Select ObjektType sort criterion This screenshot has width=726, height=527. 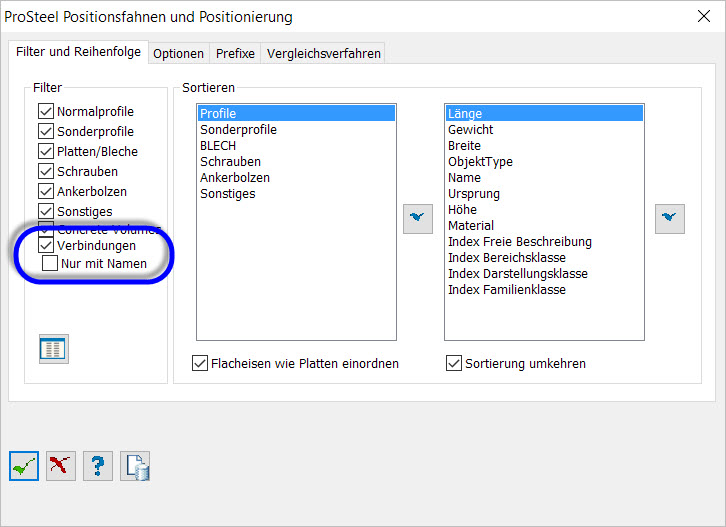tap(544, 162)
